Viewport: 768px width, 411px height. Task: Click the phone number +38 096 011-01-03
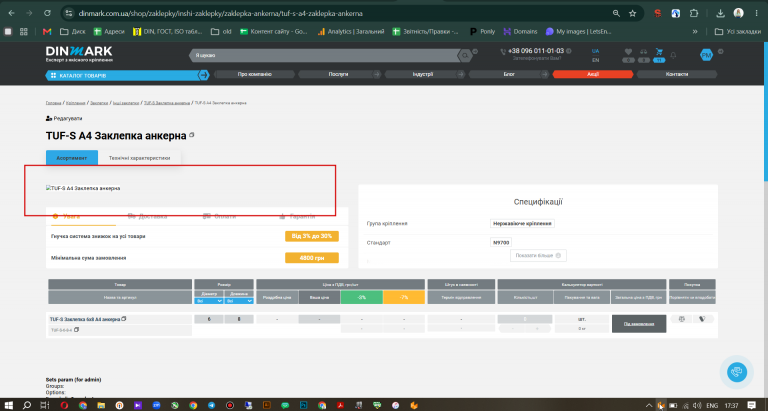(536, 51)
